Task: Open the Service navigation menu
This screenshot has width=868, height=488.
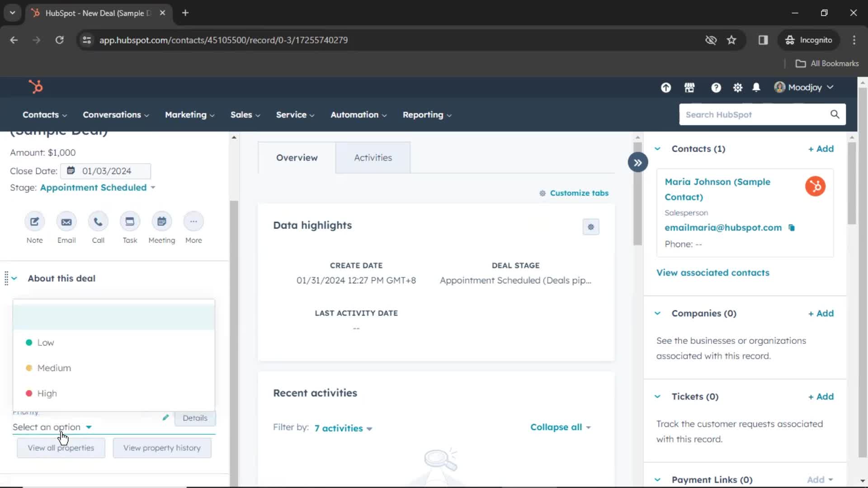Action: tap(295, 115)
